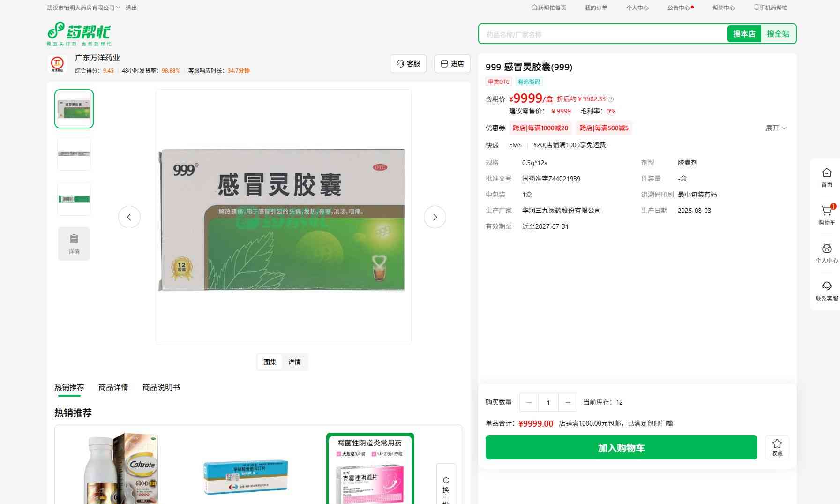Switch to the 商品详情 tab

click(113, 387)
